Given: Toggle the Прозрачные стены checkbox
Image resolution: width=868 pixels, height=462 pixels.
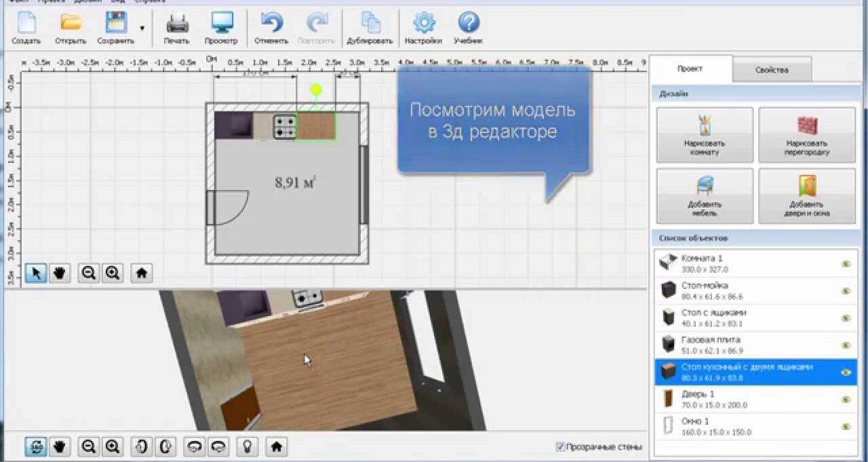Looking at the screenshot, I should click(560, 446).
